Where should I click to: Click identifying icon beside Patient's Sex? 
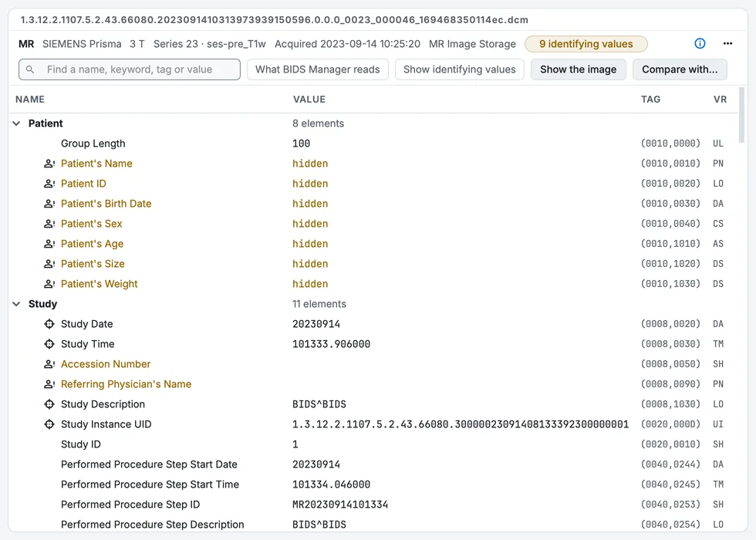click(x=49, y=224)
